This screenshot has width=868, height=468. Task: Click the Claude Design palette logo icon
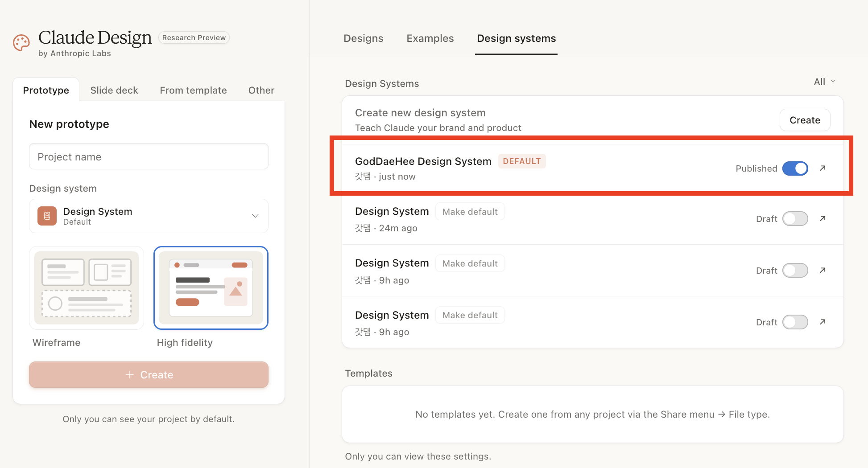pyautogui.click(x=21, y=43)
